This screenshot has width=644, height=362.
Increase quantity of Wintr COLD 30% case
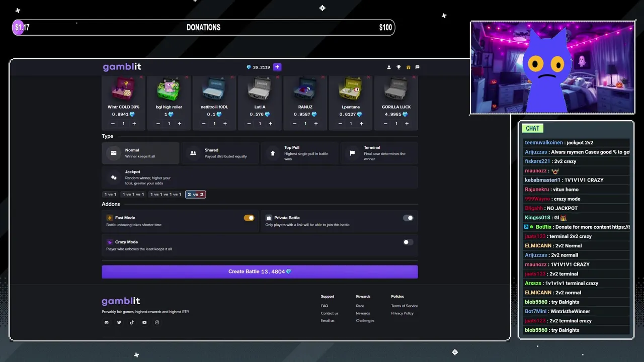click(134, 124)
